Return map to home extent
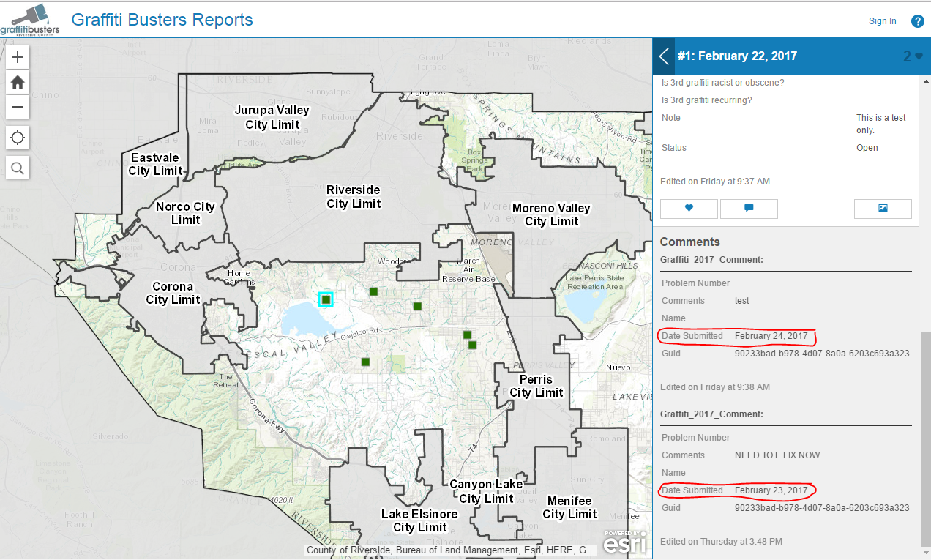931x560 pixels. pyautogui.click(x=18, y=82)
